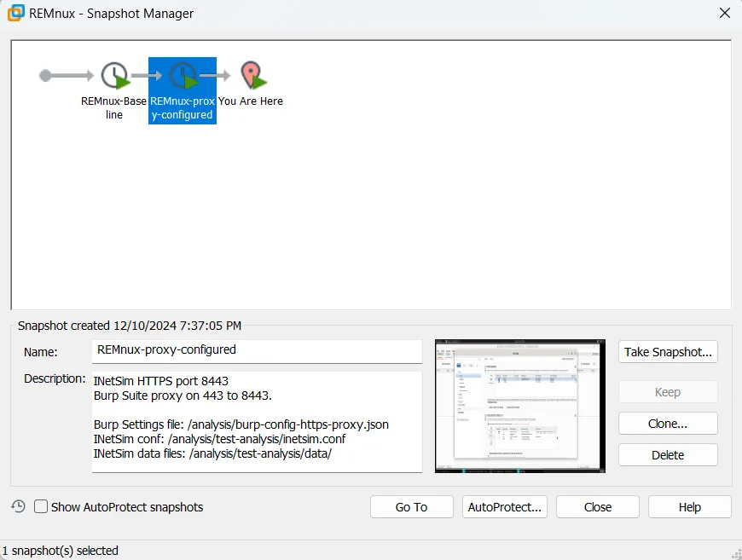The width and height of the screenshot is (742, 560).
Task: Enable Show AutoProtect snapshots checkbox
Action: pyautogui.click(x=41, y=507)
